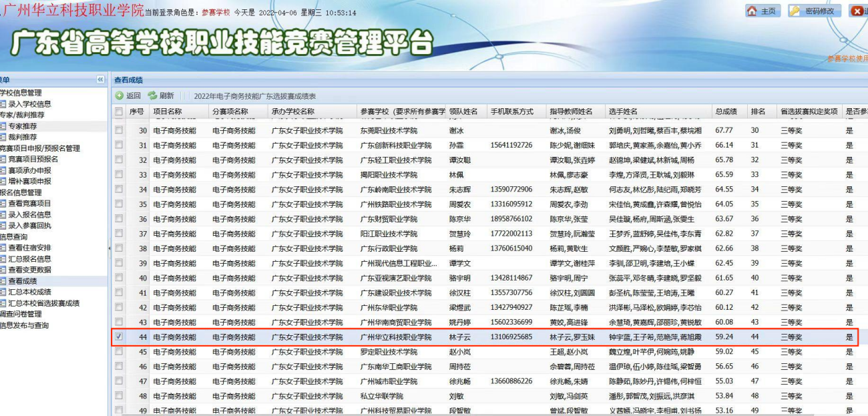This screenshot has height=416, width=868.
Task: Click the sidebar splitter handle
Action: 109,248
